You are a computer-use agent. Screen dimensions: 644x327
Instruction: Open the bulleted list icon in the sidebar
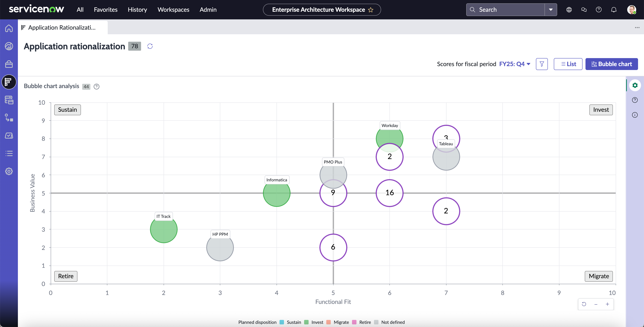coord(9,153)
